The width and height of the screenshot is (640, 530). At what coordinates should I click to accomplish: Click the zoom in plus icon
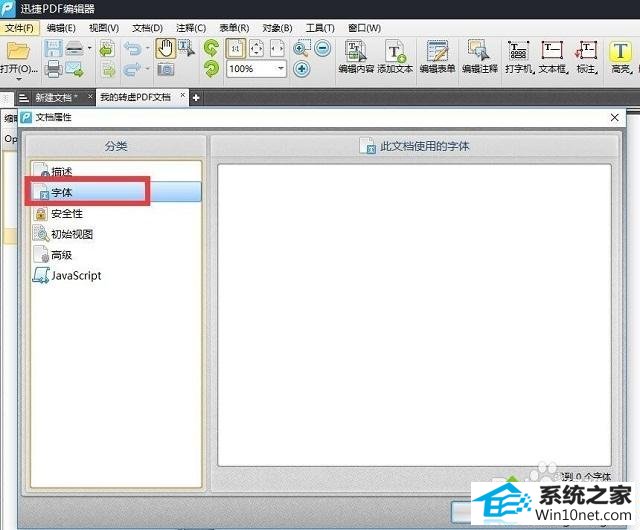click(x=302, y=69)
